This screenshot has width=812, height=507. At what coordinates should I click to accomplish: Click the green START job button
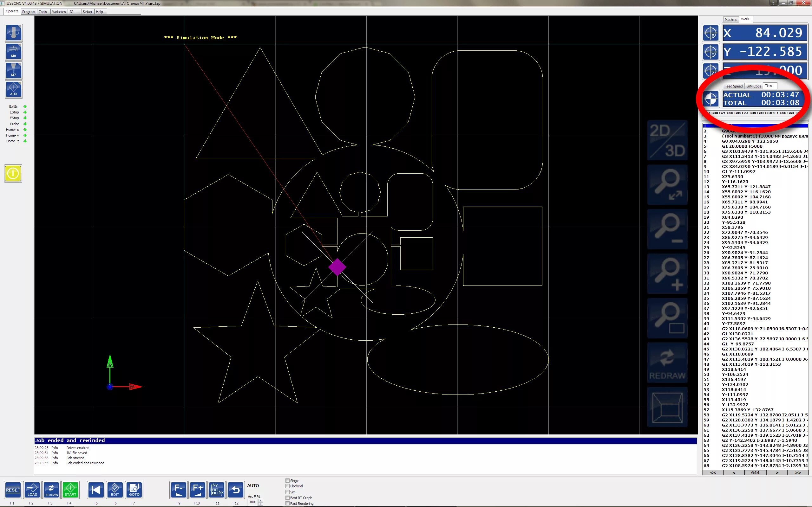pyautogui.click(x=70, y=490)
